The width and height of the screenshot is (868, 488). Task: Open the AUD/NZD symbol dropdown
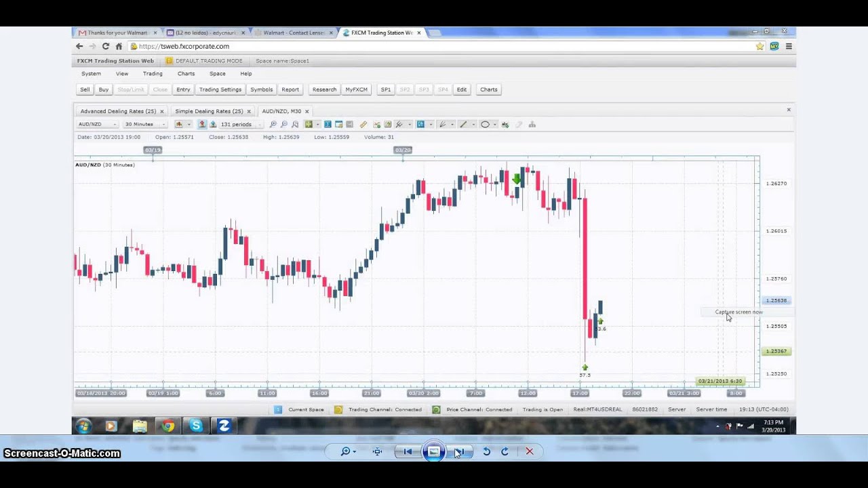click(x=98, y=125)
